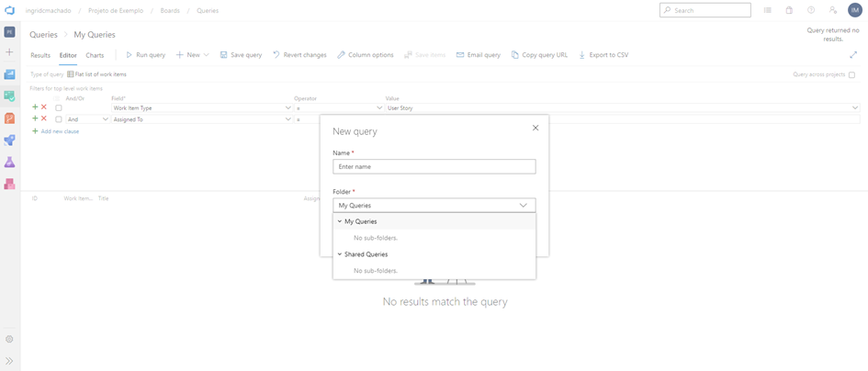Open the Azure DevOps home logo
Viewport: 868px width, 371px height.
pyautogui.click(x=9, y=10)
